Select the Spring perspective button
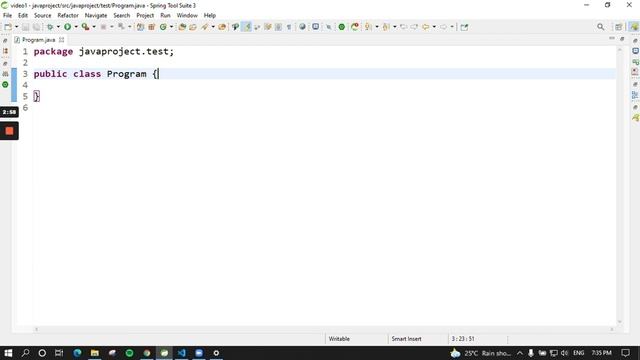The image size is (640, 360). coord(634,27)
